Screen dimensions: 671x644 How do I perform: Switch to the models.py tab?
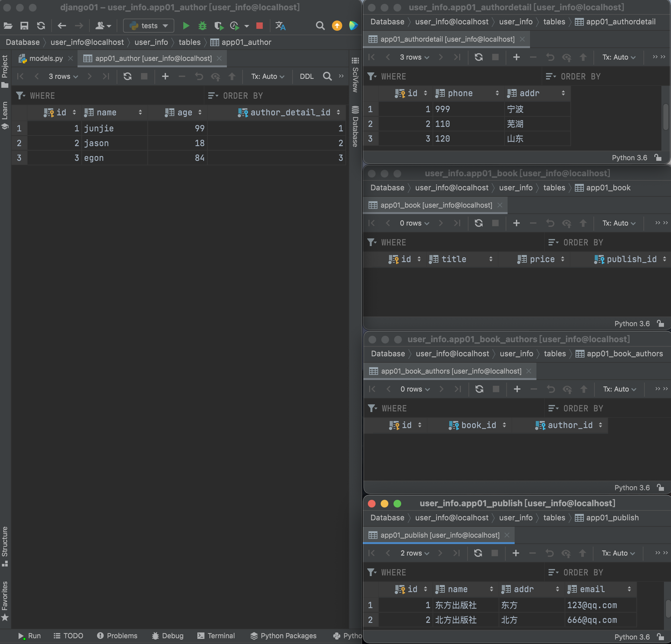[46, 59]
